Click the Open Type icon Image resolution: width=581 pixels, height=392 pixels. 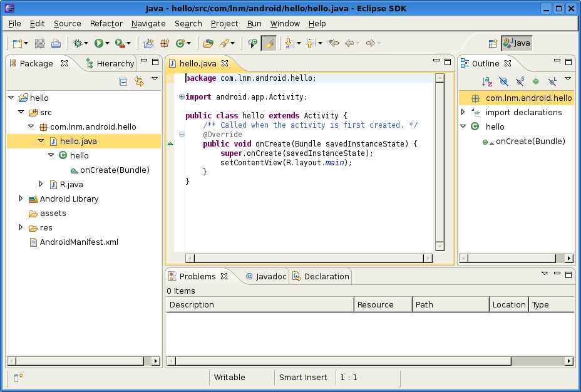click(208, 43)
